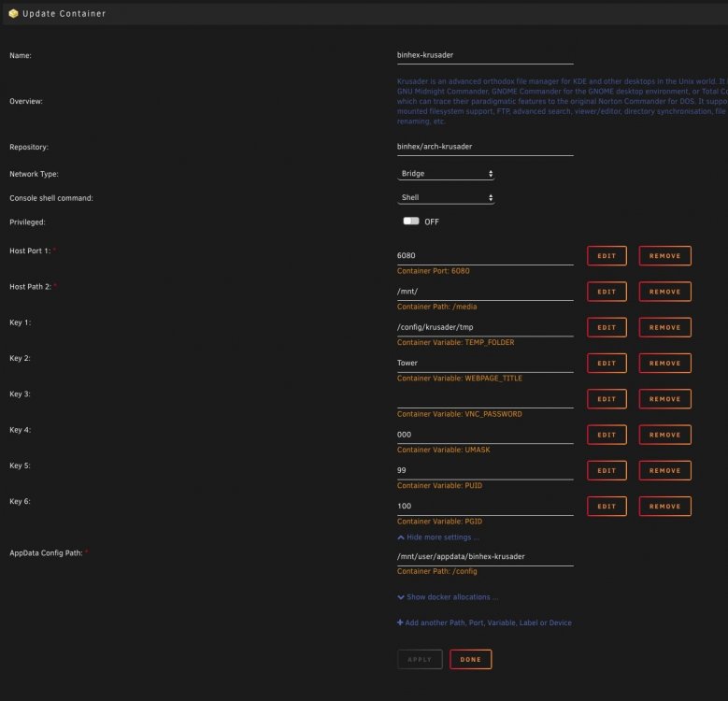Viewport: 728px width, 701px height.
Task: Click Key 5 field 99
Action: point(485,470)
